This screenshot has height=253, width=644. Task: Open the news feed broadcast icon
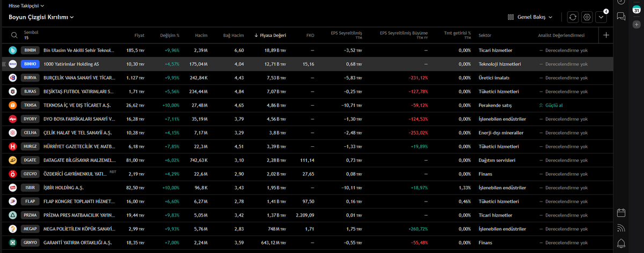click(621, 228)
